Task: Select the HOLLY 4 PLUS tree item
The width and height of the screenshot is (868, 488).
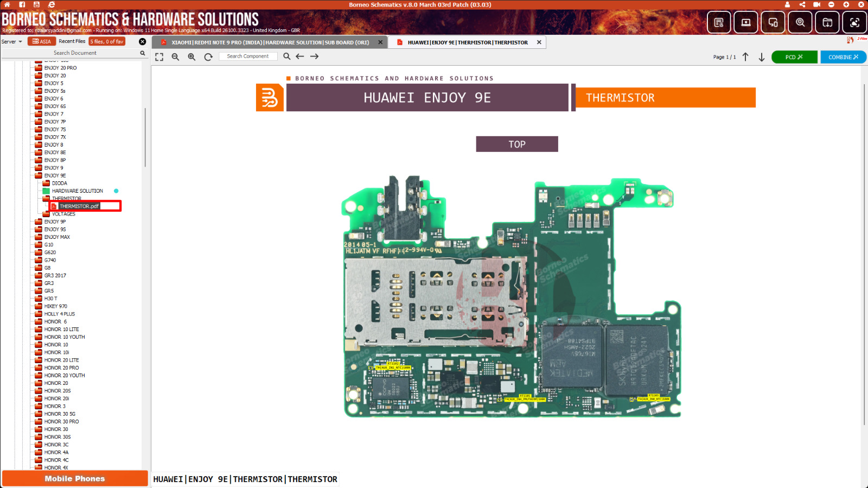Action: 60,314
